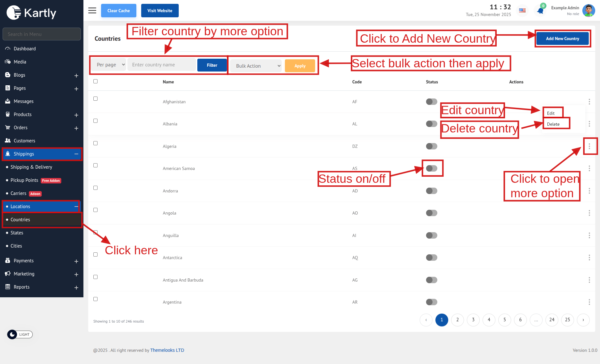Click the Themelooks LTD link
600x364 pixels.
pyautogui.click(x=167, y=350)
